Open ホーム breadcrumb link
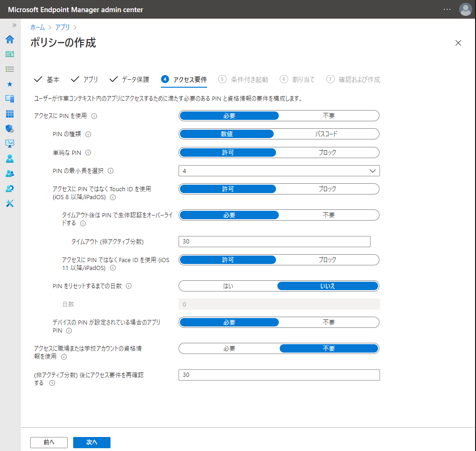This screenshot has height=451, width=476. 37,28
